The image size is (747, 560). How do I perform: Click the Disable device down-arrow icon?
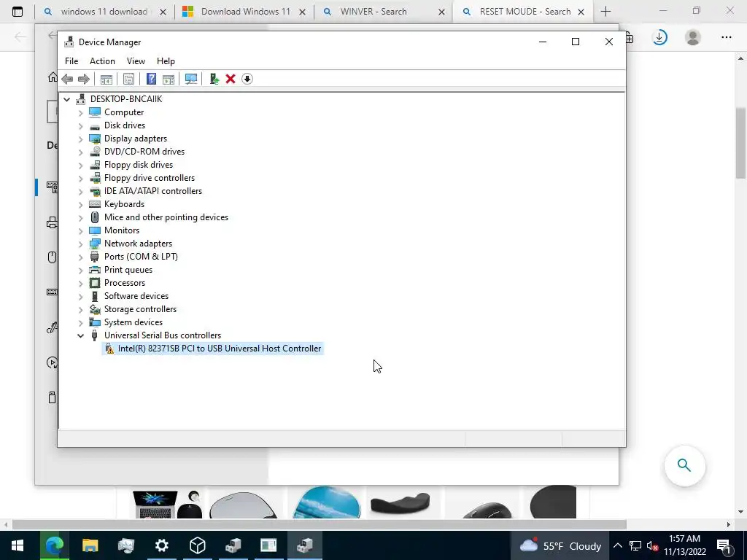coord(247,79)
